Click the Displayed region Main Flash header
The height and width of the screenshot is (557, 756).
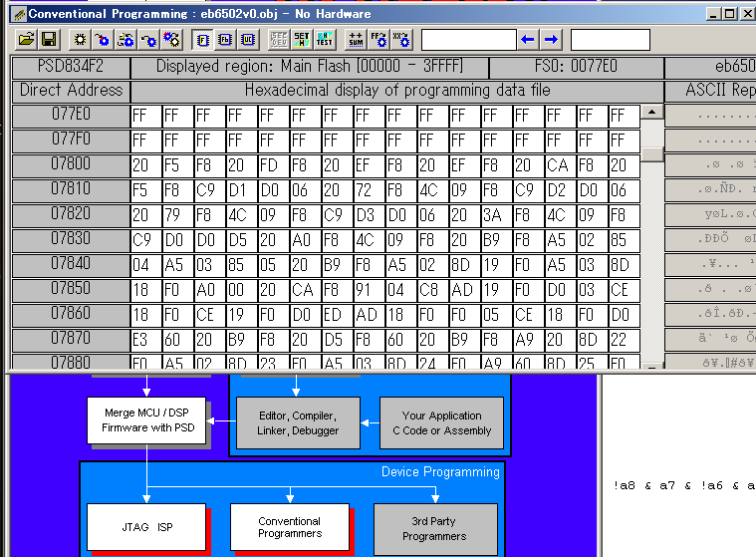coord(310,67)
